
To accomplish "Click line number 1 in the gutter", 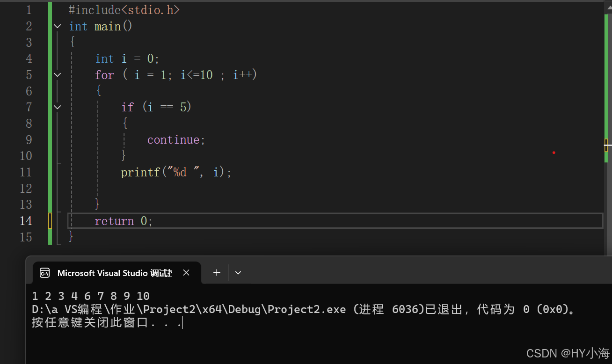I will [29, 10].
